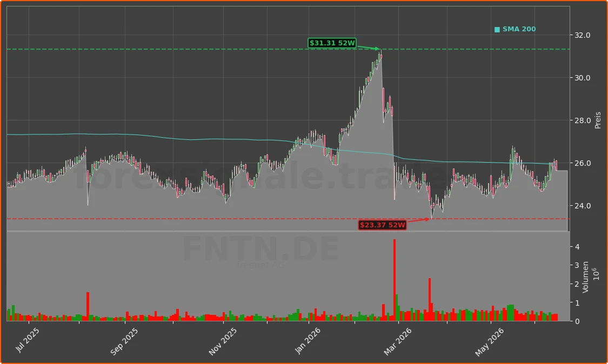
Task: Click the volume axis value 1
Action: click(577, 303)
